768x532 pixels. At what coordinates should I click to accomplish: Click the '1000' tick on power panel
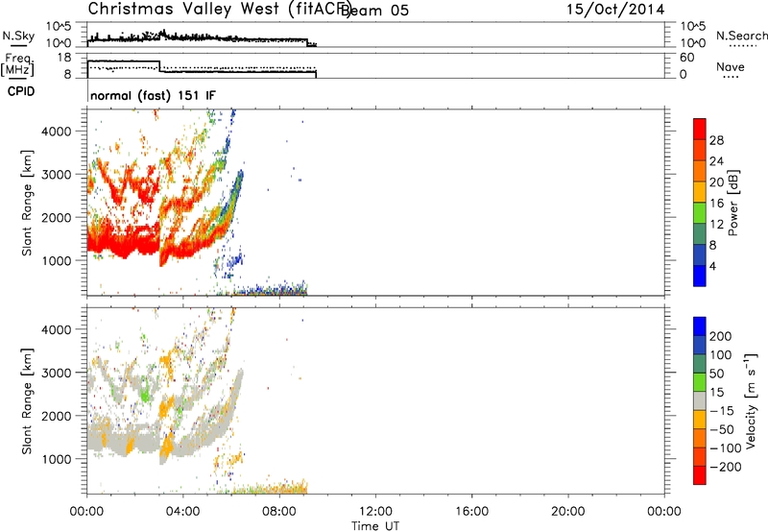click(57, 260)
